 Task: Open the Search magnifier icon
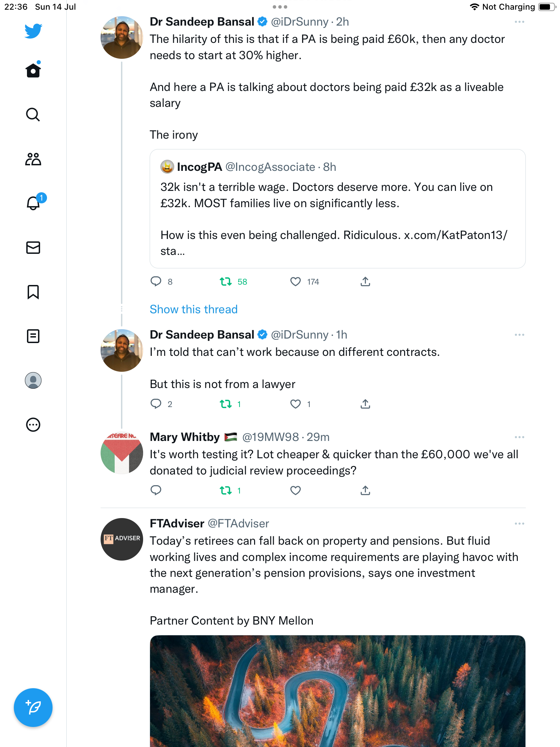33,114
